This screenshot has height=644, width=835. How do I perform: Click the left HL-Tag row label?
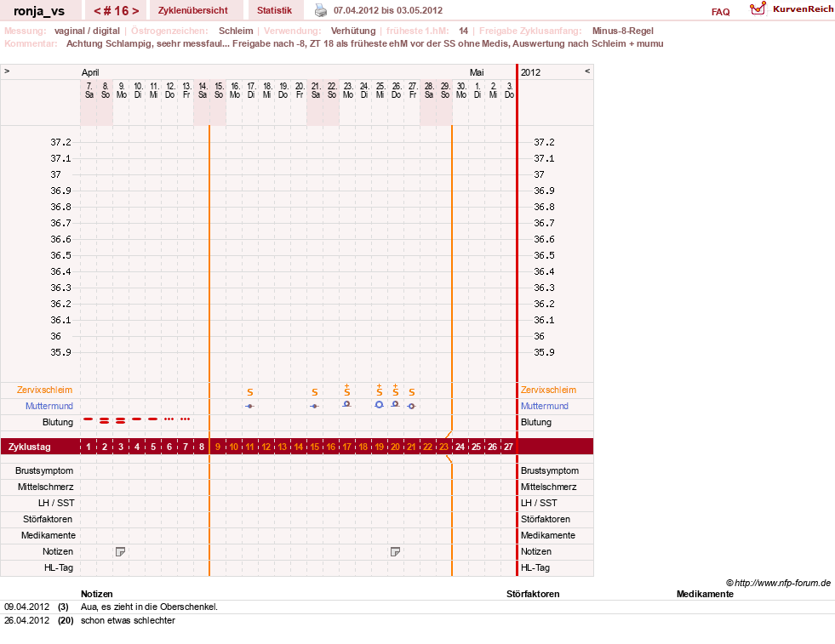[x=59, y=567]
